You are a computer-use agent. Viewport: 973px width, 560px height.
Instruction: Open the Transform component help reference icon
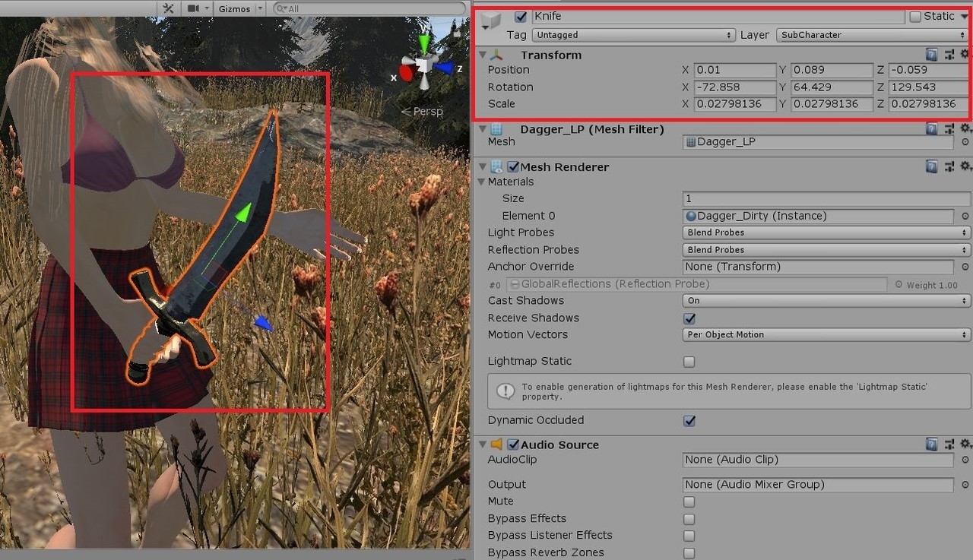point(931,55)
